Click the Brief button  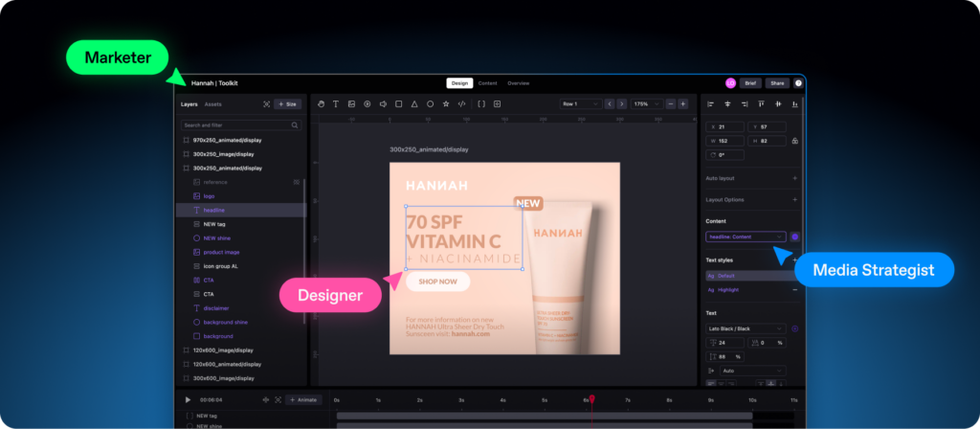coord(750,83)
